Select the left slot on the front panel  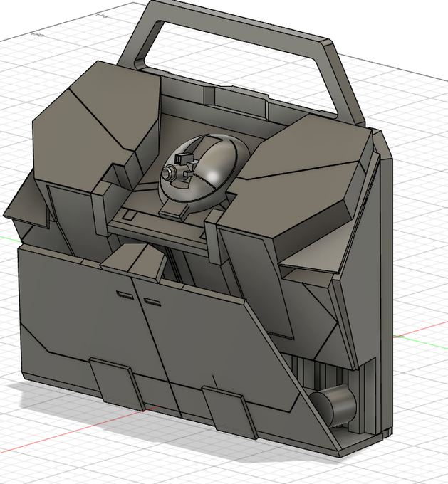(125, 295)
